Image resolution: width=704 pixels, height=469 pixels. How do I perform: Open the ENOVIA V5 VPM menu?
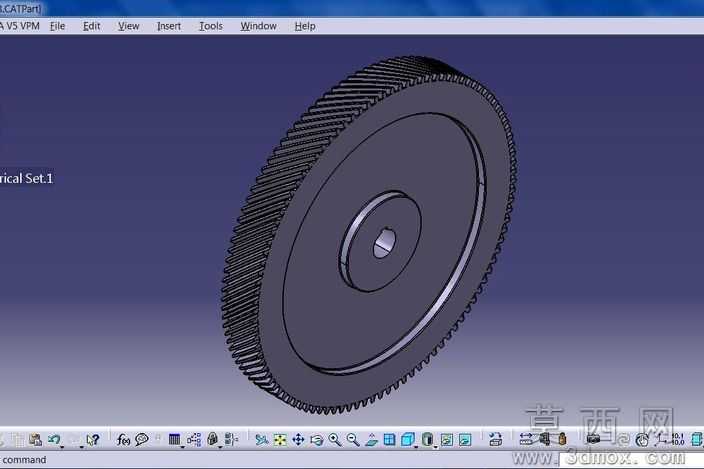(20, 26)
